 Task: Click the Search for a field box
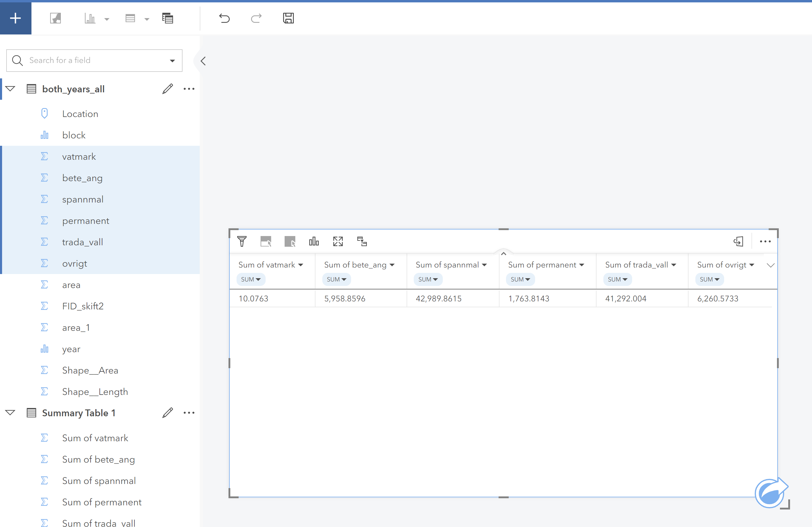tap(89, 60)
